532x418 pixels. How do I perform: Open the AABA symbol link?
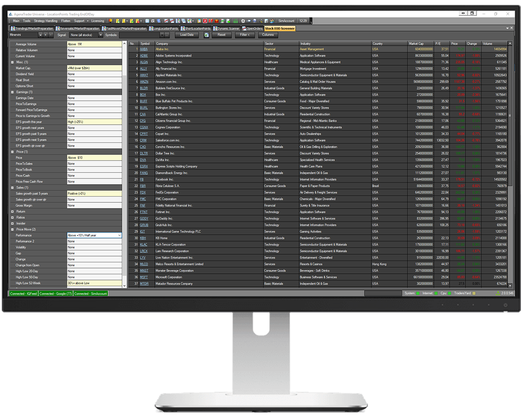click(x=144, y=49)
